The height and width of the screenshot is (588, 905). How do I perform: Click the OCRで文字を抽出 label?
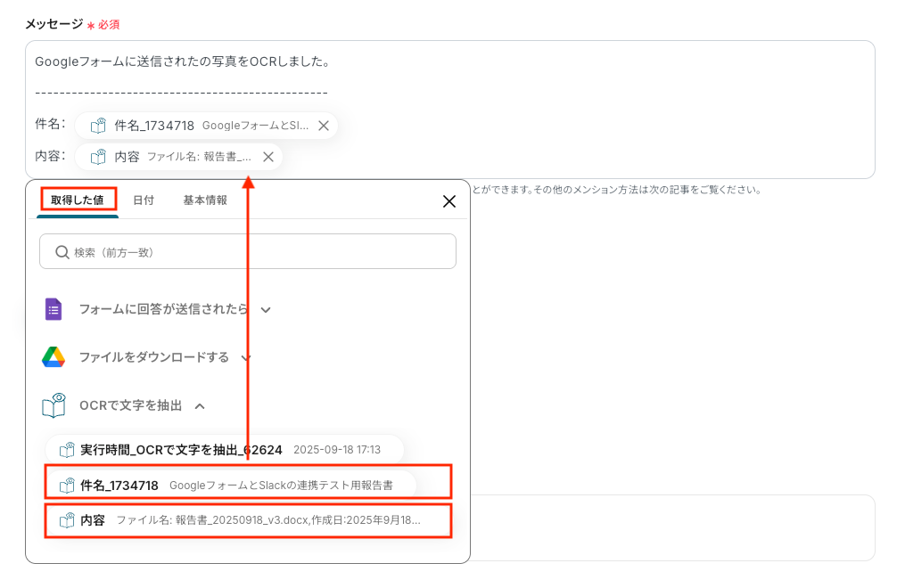(130, 406)
